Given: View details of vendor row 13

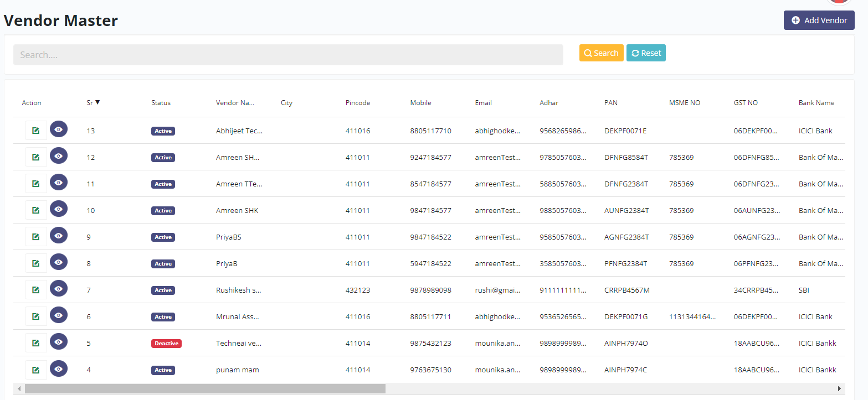Looking at the screenshot, I should click(59, 129).
